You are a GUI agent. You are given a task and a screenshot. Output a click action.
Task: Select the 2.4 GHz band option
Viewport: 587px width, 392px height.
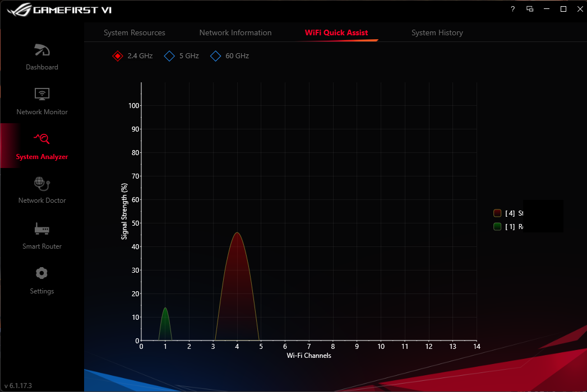(x=132, y=56)
